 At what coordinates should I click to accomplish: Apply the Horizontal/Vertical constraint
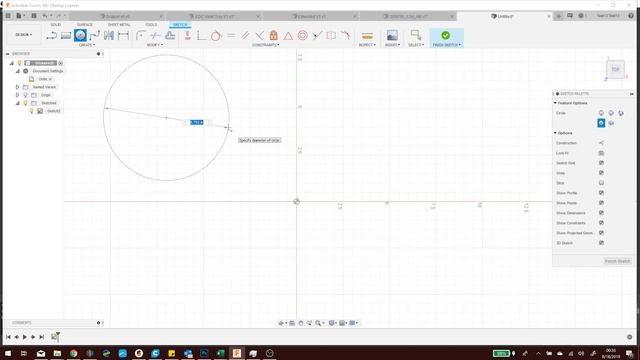click(x=187, y=36)
